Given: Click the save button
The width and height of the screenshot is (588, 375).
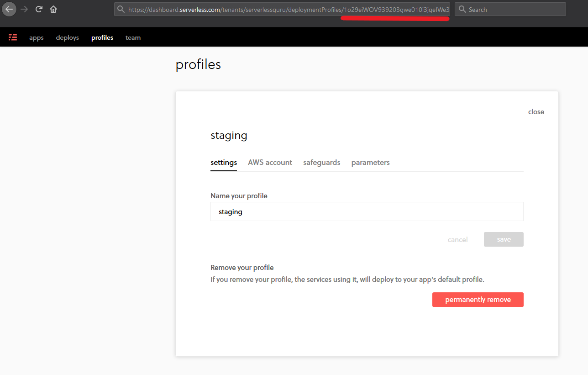Looking at the screenshot, I should point(504,239).
